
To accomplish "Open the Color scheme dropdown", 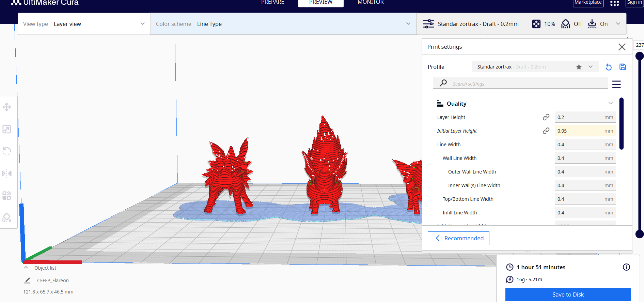I will [x=283, y=24].
